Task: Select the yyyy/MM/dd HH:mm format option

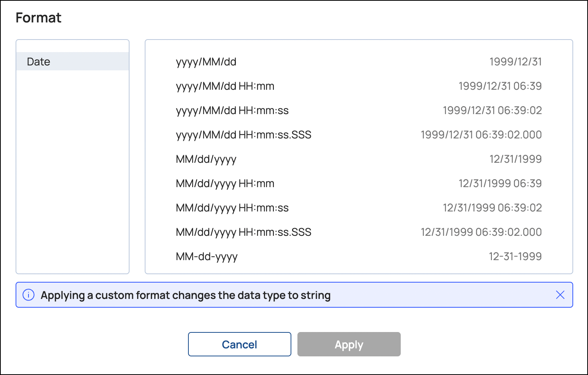Action: click(225, 86)
